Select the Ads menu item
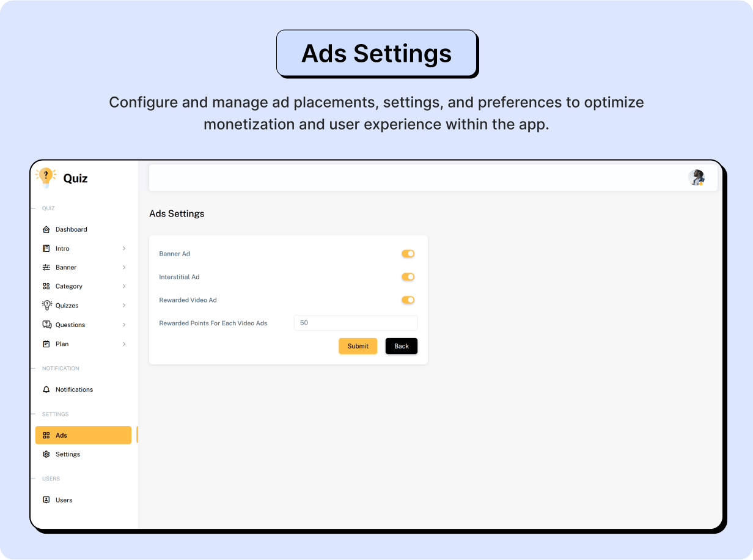This screenshot has height=560, width=753. [x=83, y=435]
